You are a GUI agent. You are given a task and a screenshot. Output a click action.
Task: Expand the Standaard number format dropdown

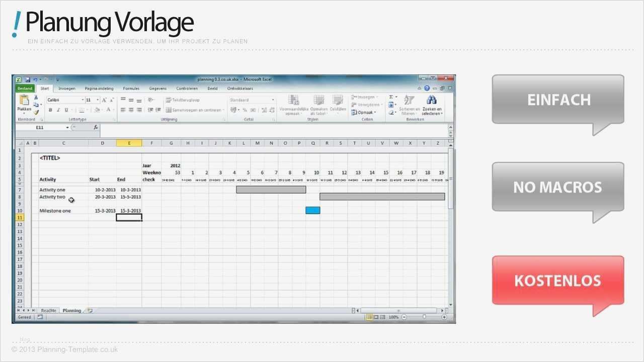[272, 99]
